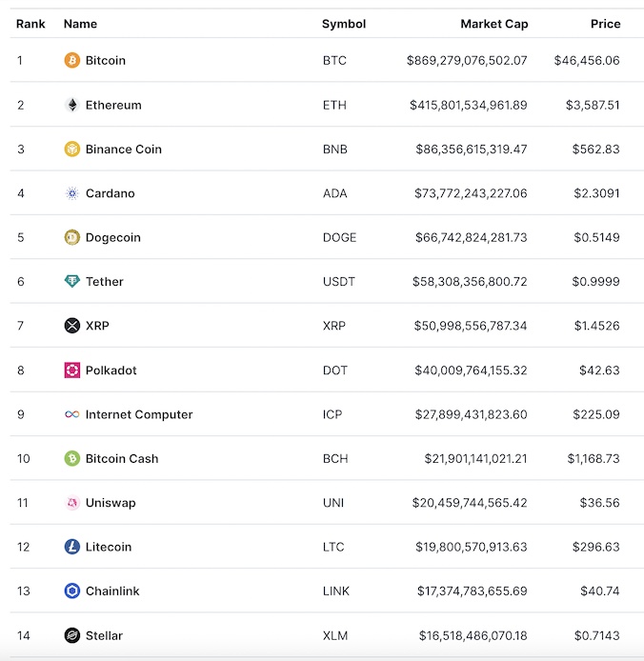The height and width of the screenshot is (661, 644).
Task: Sort by the Price column header
Action: pyautogui.click(x=605, y=24)
